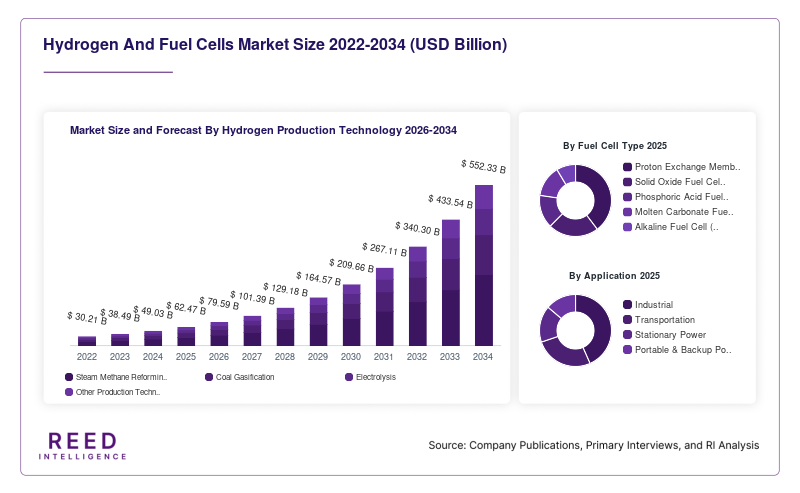Click the Electrolysis legend swatch
Viewport: 800px width, 493px height.
pyautogui.click(x=349, y=377)
